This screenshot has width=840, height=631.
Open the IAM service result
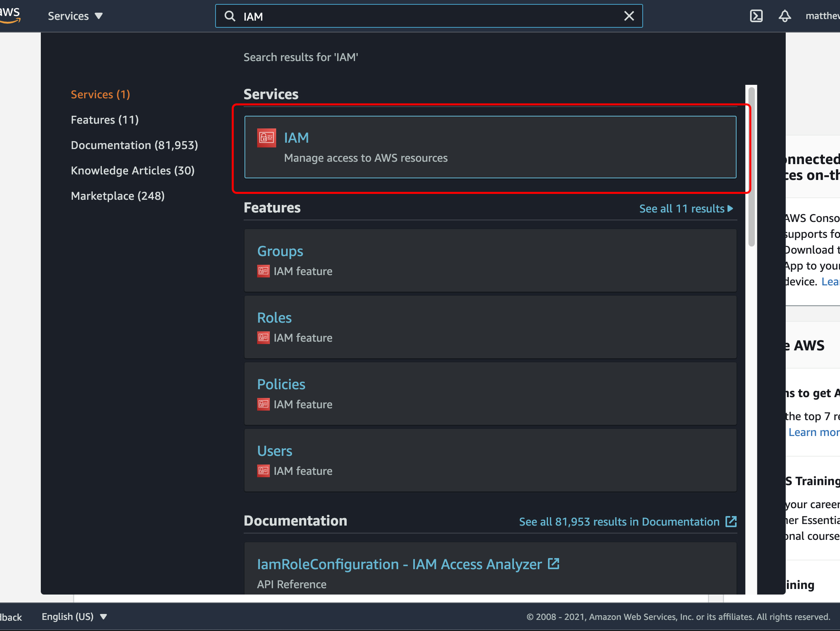pyautogui.click(x=491, y=147)
